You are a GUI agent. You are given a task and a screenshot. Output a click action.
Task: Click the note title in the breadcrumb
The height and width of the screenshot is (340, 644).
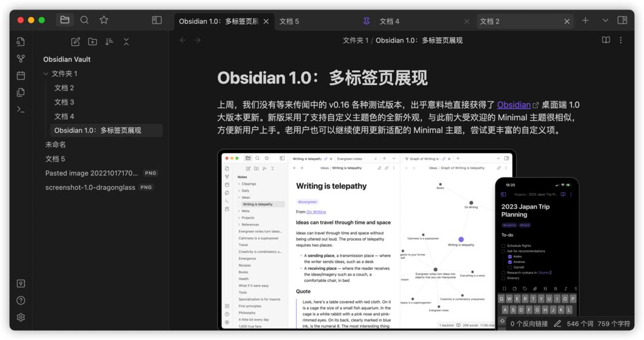[419, 40]
